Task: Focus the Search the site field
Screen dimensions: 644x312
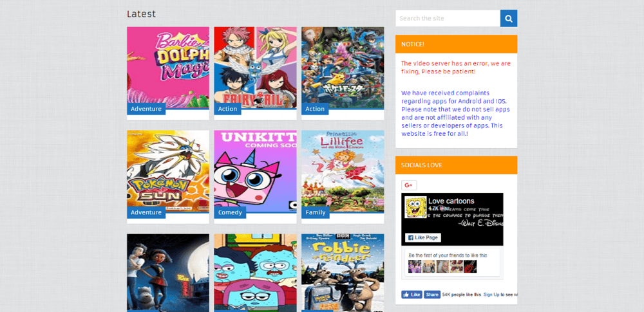Action: [x=448, y=19]
